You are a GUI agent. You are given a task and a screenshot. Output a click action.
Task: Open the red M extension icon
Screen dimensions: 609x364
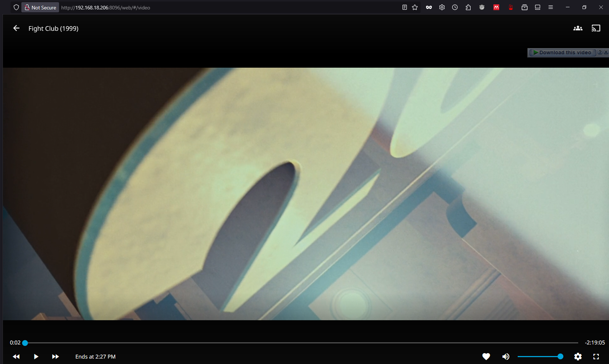(496, 7)
